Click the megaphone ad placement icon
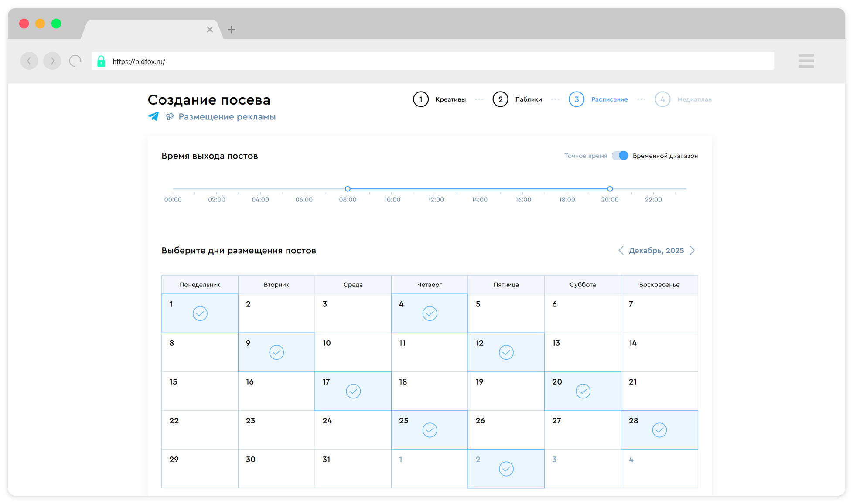The width and height of the screenshot is (853, 504). tap(170, 116)
